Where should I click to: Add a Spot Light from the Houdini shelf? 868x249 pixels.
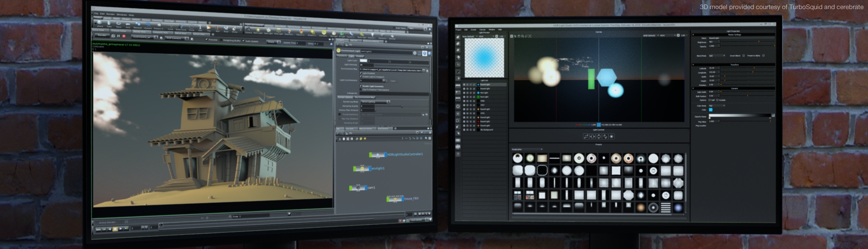269,31
